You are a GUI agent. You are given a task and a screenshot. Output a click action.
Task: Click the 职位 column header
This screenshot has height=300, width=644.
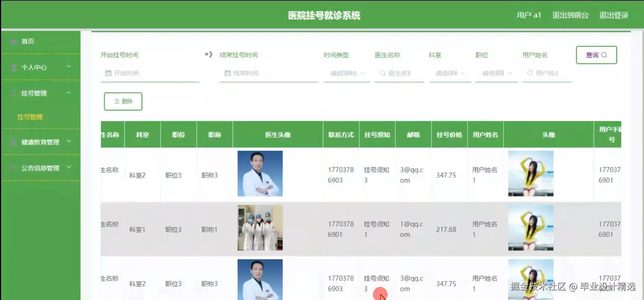click(179, 135)
